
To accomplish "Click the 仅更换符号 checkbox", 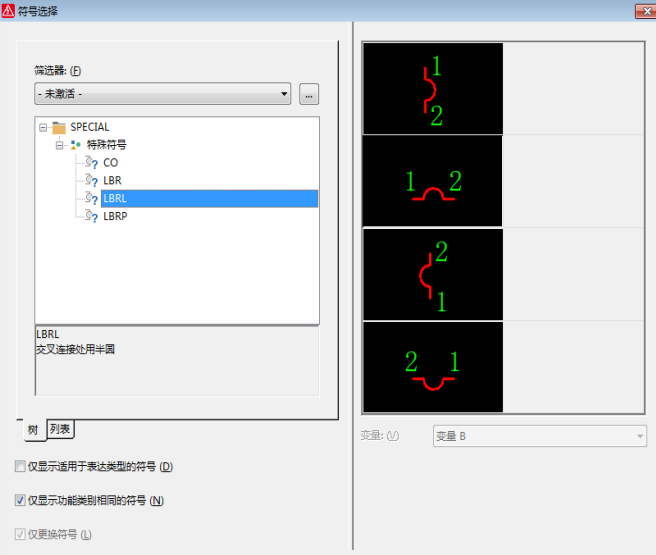I will click(x=20, y=534).
